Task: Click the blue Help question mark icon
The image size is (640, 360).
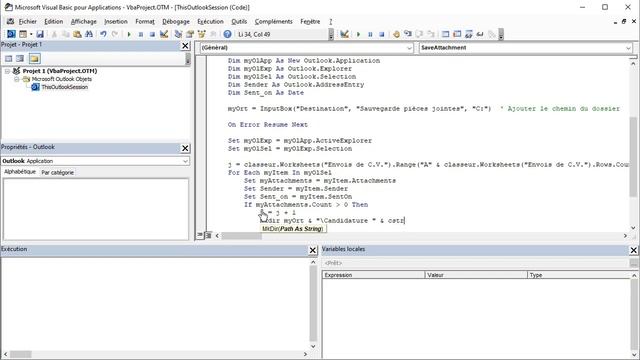Action: point(227,34)
